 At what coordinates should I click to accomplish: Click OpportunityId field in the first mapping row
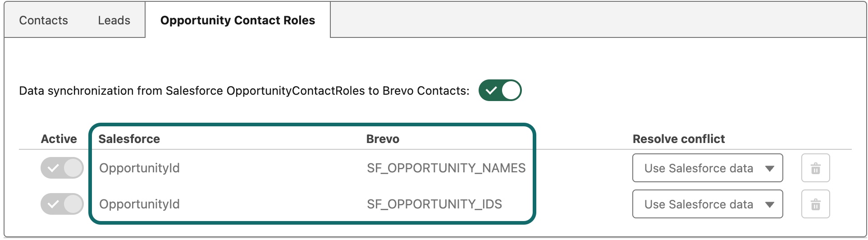pyautogui.click(x=139, y=168)
